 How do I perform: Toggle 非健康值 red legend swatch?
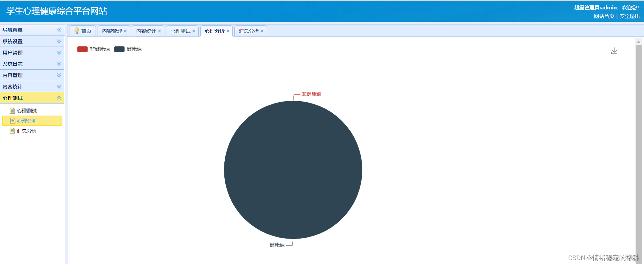(83, 49)
